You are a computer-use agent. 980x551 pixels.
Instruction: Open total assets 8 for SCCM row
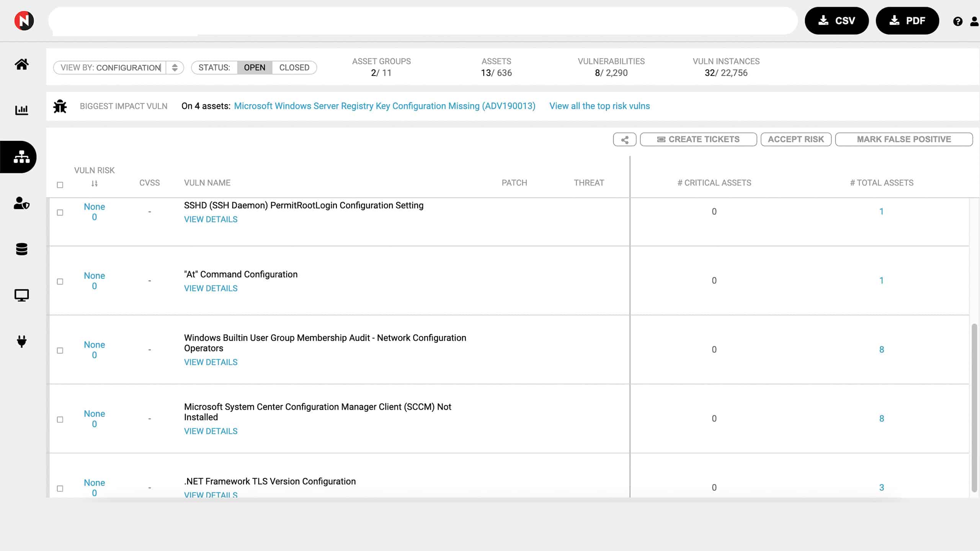tap(882, 419)
